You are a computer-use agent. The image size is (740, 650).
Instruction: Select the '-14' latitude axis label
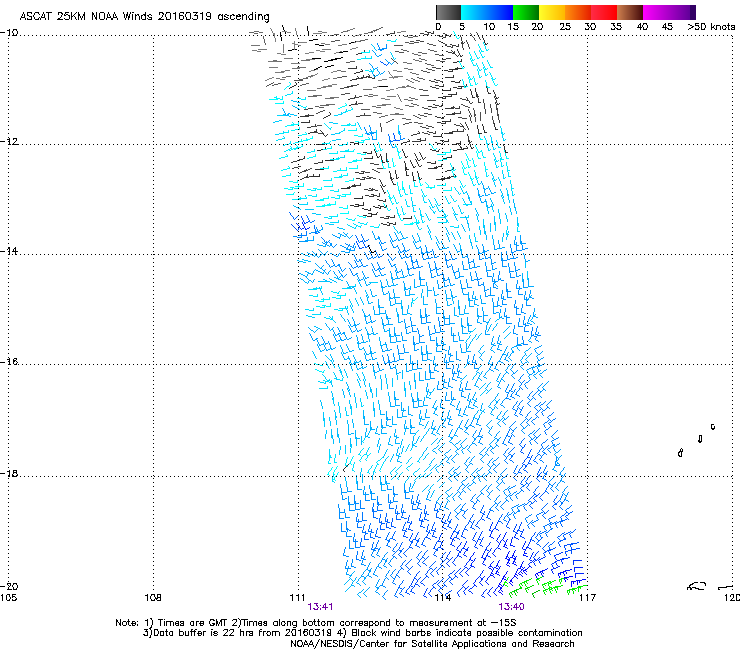coord(9,251)
